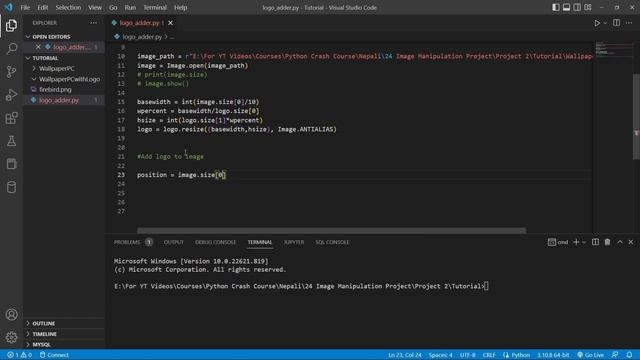Open Run and Debug view
This screenshot has width=640, height=360.
tap(11, 95)
